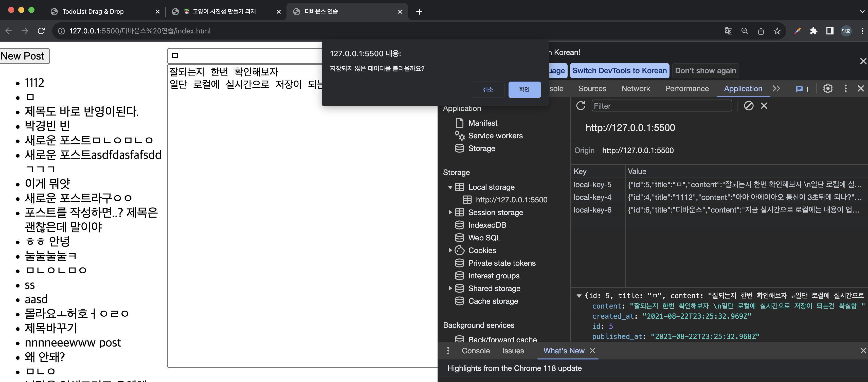The width and height of the screenshot is (868, 382).
Task: Switch to the Network tab
Action: point(636,88)
